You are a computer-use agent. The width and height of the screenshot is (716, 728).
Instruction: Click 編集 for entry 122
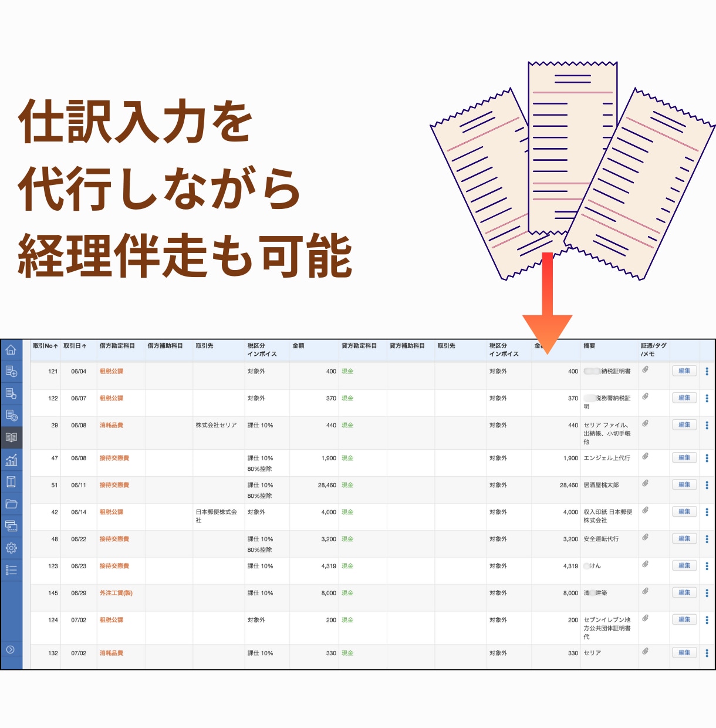coord(684,398)
